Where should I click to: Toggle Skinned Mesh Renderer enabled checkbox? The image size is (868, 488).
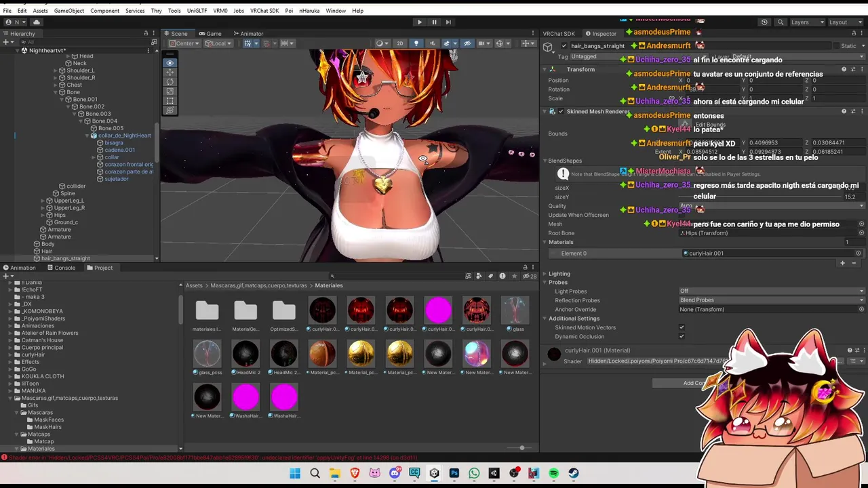pos(560,111)
